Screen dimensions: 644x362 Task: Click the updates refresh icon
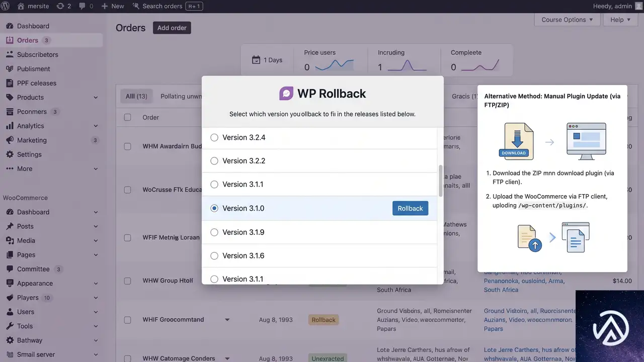click(x=60, y=6)
